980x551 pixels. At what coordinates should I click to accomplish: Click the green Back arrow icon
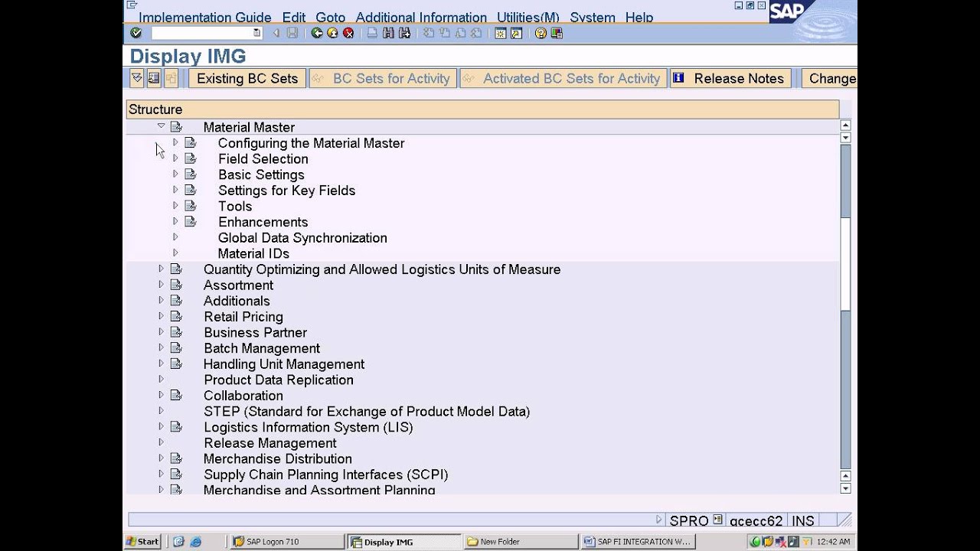317,33
